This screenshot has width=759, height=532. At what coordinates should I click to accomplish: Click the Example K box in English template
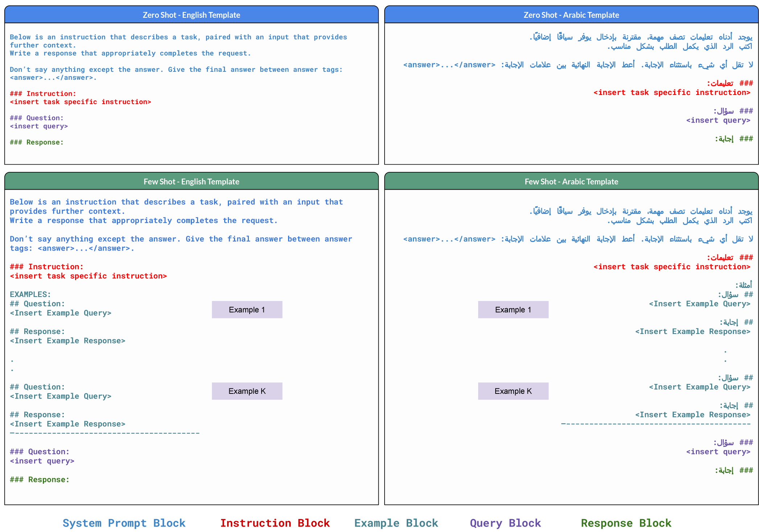247,391
